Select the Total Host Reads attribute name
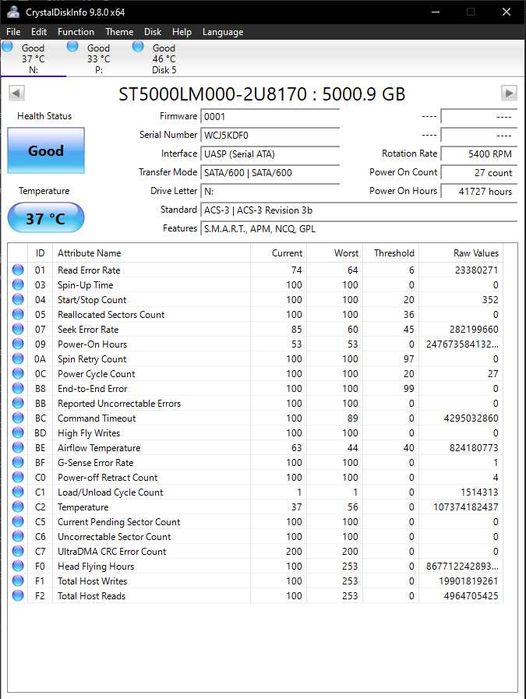 [91, 596]
